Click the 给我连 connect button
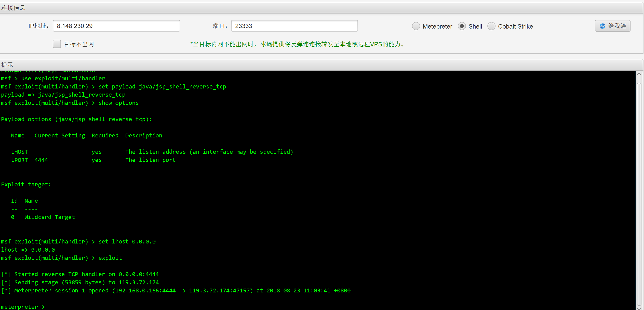 pyautogui.click(x=612, y=26)
